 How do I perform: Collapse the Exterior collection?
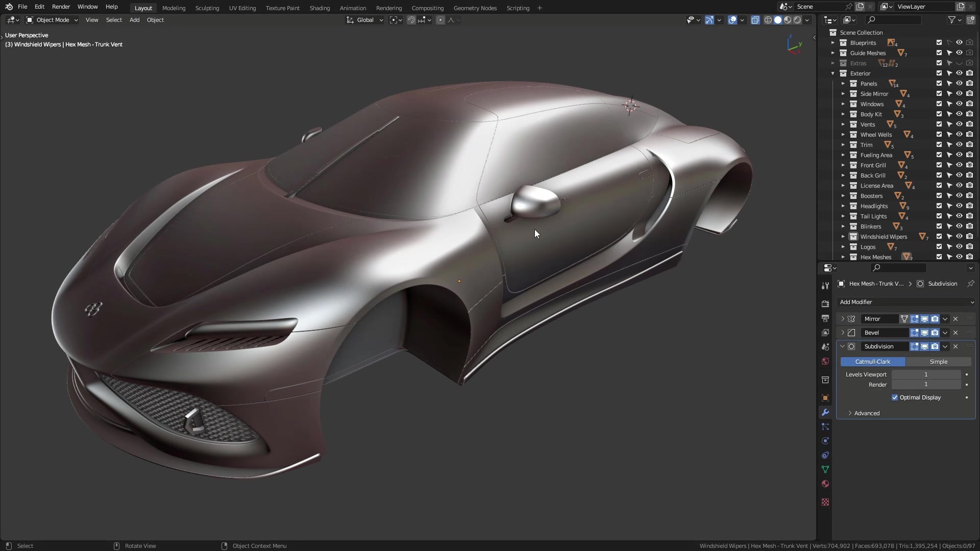[x=833, y=73]
